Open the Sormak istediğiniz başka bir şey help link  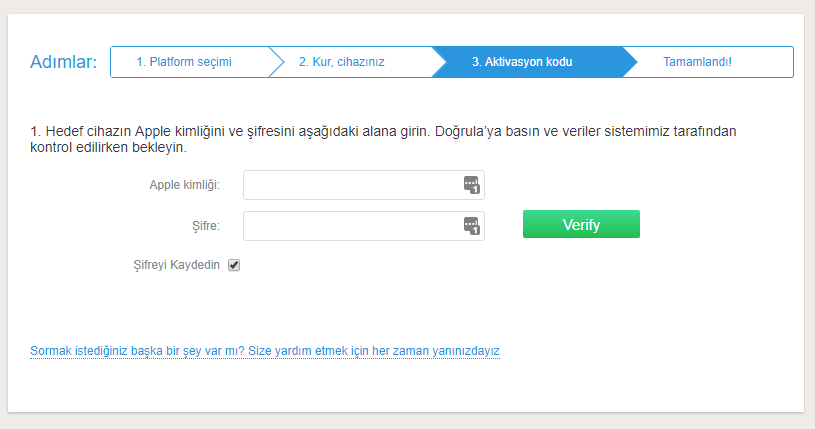tap(265, 351)
